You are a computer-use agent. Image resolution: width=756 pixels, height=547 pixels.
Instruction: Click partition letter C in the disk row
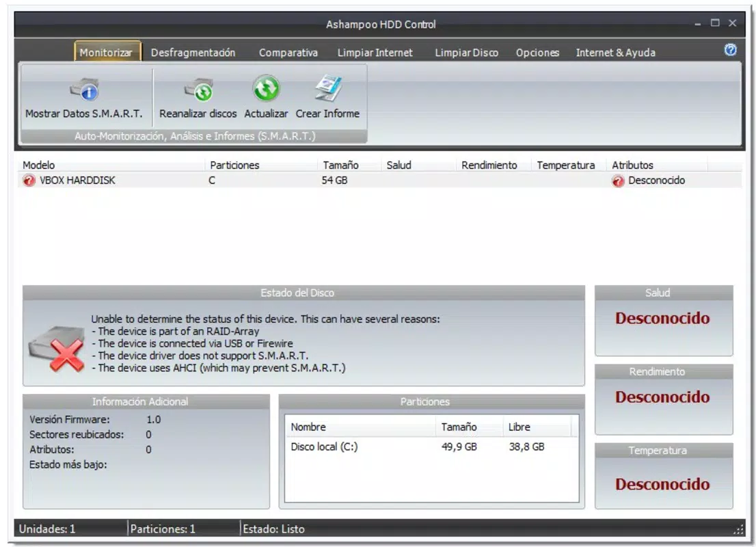(212, 181)
